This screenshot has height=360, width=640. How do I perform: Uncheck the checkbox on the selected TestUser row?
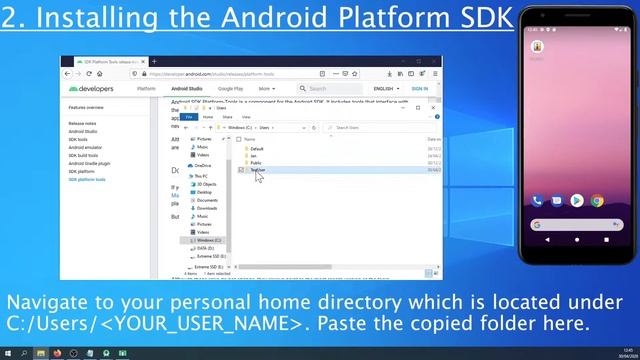pos(241,170)
